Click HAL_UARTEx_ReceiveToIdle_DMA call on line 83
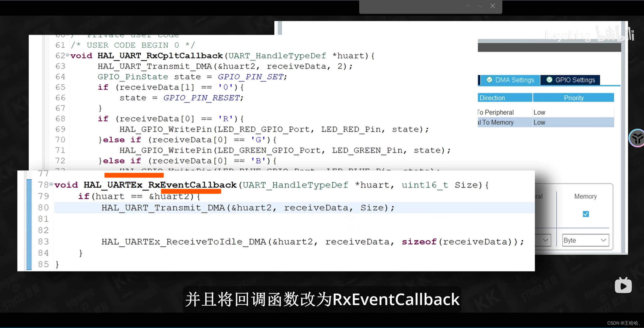644x328 pixels. (184, 242)
